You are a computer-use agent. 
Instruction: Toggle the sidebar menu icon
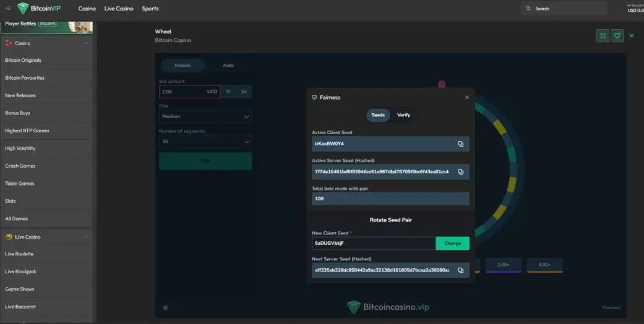[8, 9]
